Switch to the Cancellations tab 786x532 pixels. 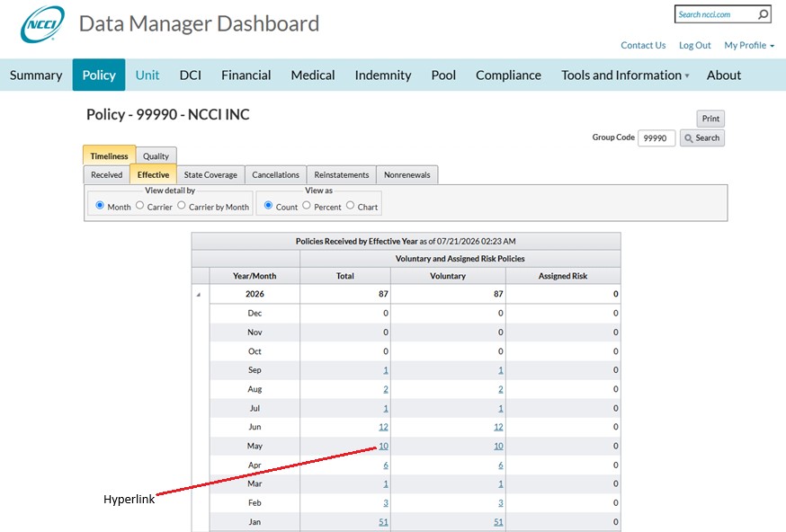275,175
